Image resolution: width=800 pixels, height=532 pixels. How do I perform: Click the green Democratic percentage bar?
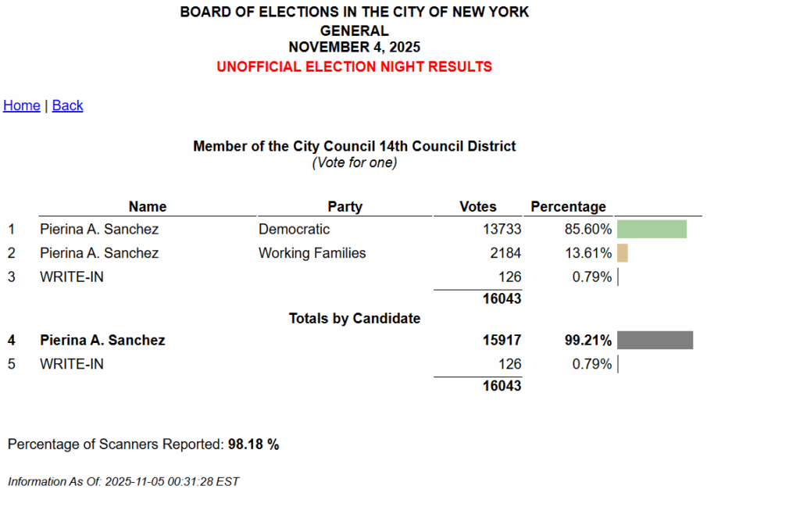pos(652,229)
